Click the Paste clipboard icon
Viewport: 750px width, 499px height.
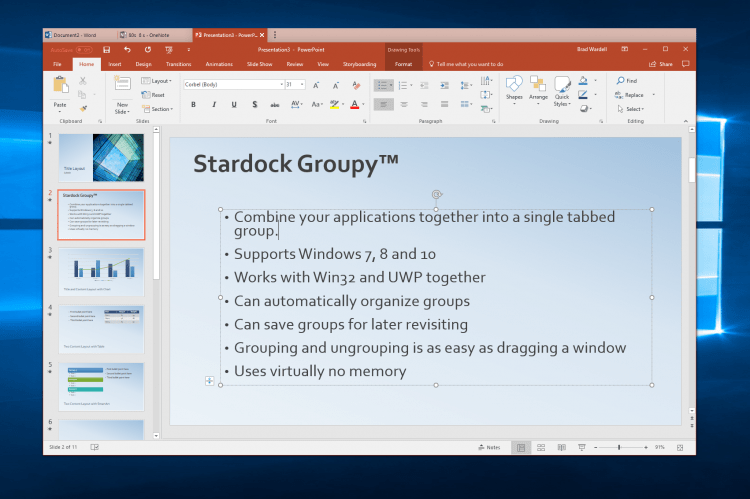pyautogui.click(x=60, y=91)
